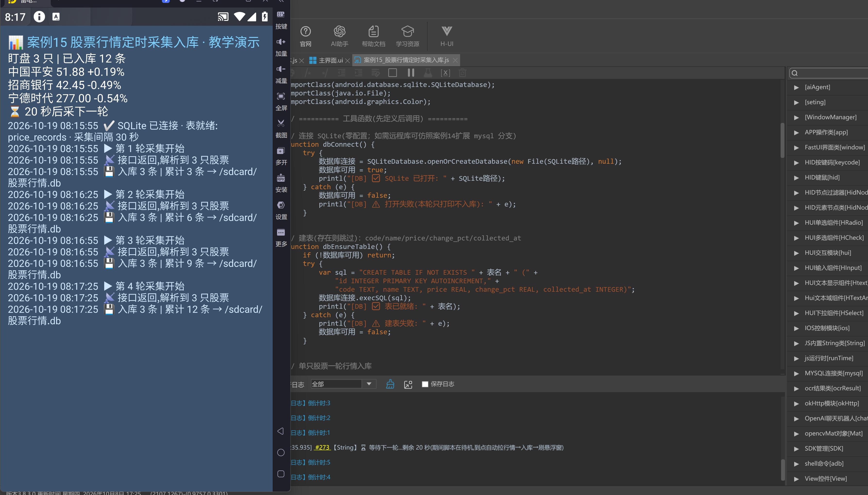This screenshot has height=495, width=868.
Task: Tap Android home circle button
Action: coord(281,452)
